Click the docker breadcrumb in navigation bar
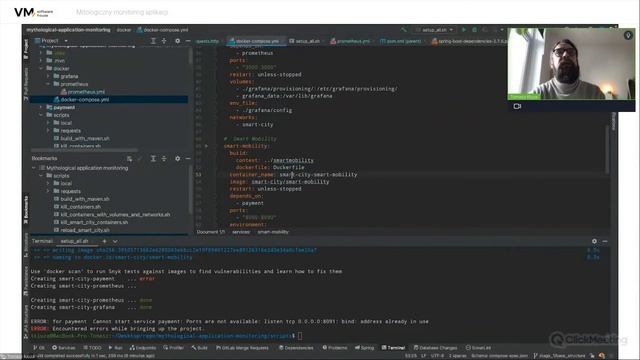Viewport: 640px width, 360px height. tap(124, 30)
